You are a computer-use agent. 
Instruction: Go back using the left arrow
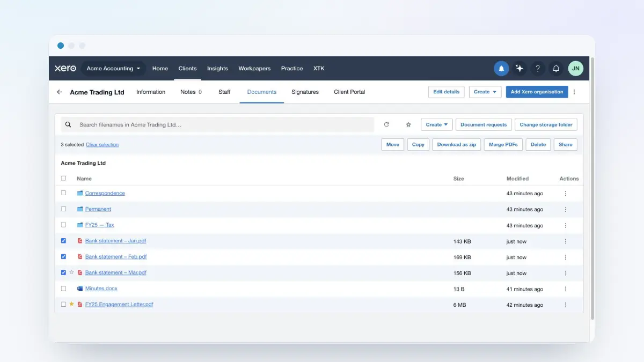pos(60,92)
